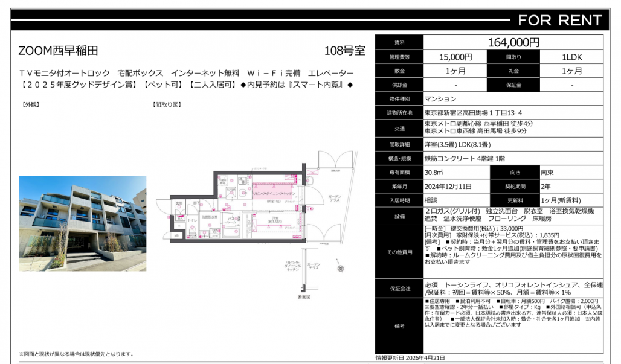Image resolution: width=621 pixels, height=364 pixels.
Task: Click the building exterior photo
Action: coord(82,223)
